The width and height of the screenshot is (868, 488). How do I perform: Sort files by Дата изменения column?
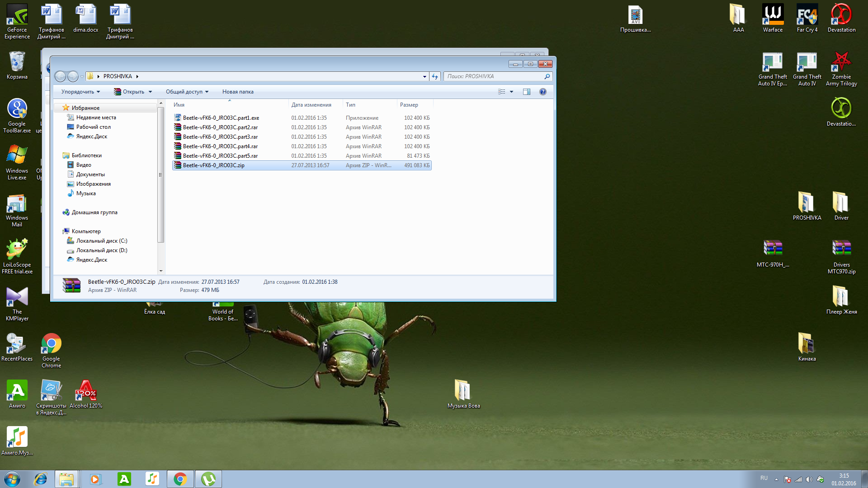[311, 105]
